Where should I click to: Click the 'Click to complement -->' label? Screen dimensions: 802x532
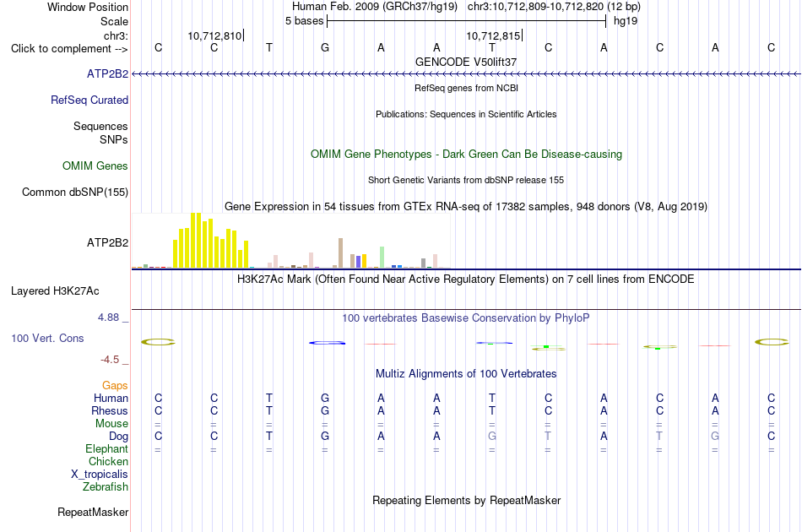pyautogui.click(x=69, y=49)
